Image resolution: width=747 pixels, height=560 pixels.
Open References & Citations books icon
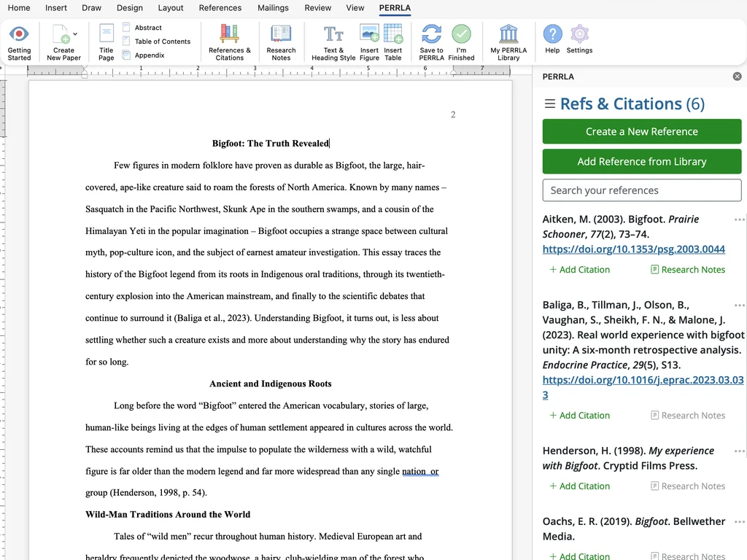[229, 34]
